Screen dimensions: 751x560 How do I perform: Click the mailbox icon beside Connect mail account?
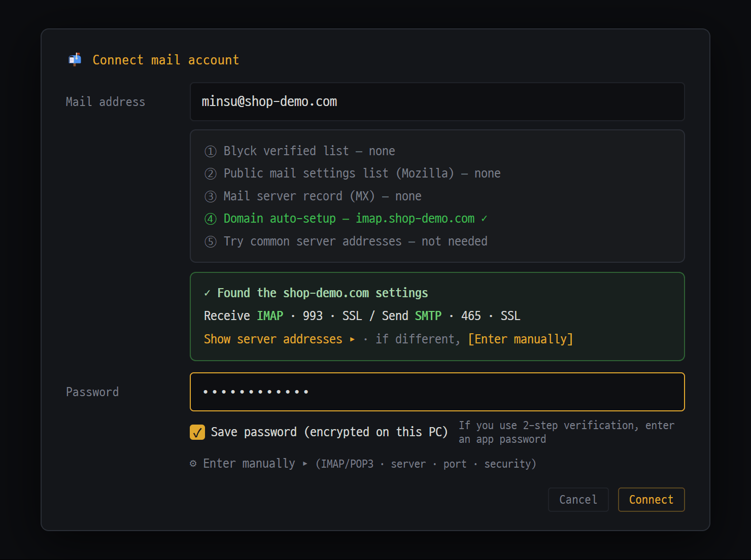(x=75, y=60)
